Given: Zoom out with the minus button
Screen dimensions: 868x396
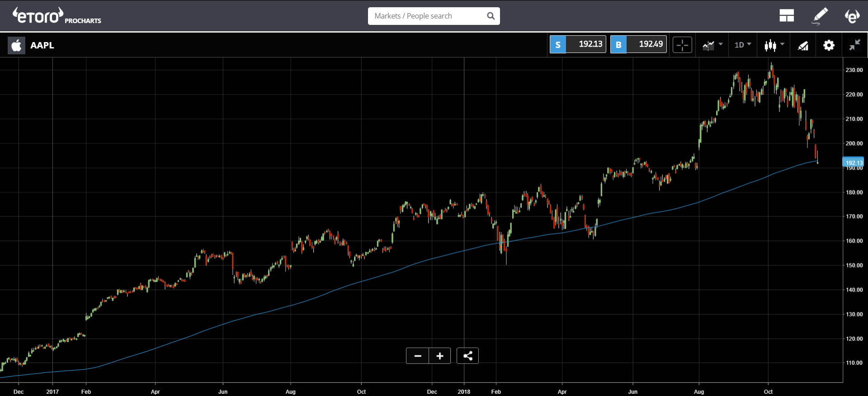Looking at the screenshot, I should 418,356.
